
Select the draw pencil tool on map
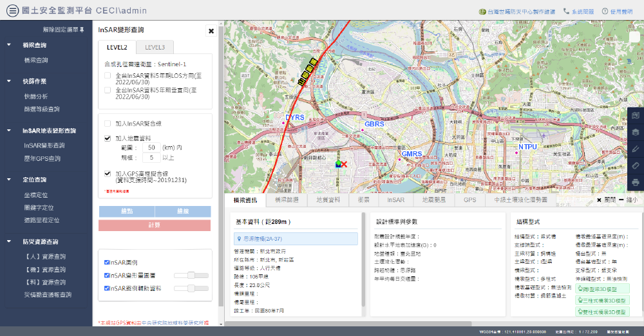(636, 149)
